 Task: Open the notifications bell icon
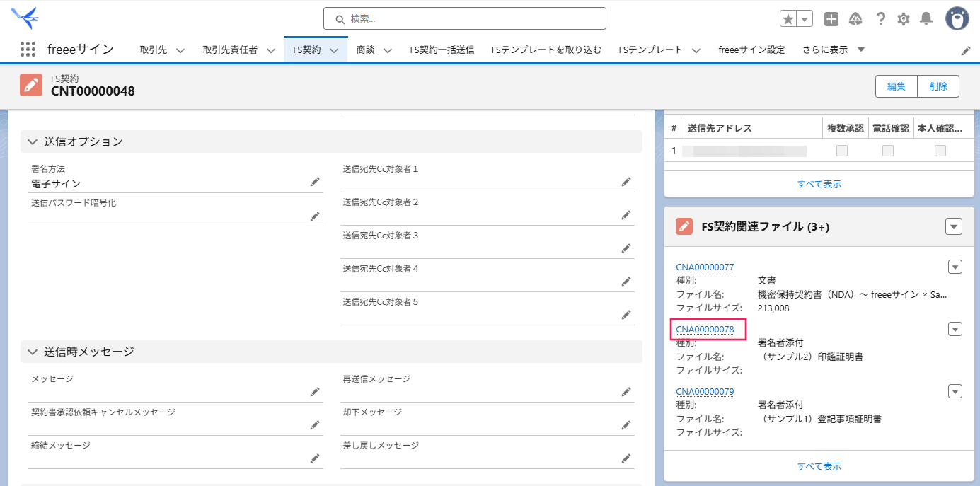926,19
